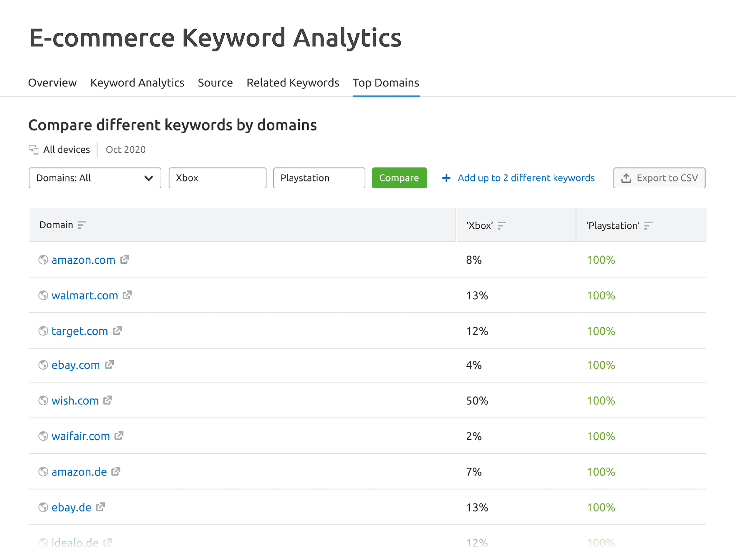Click the plus icon to add keywords
Screen dimensions: 736x560
pos(446,178)
